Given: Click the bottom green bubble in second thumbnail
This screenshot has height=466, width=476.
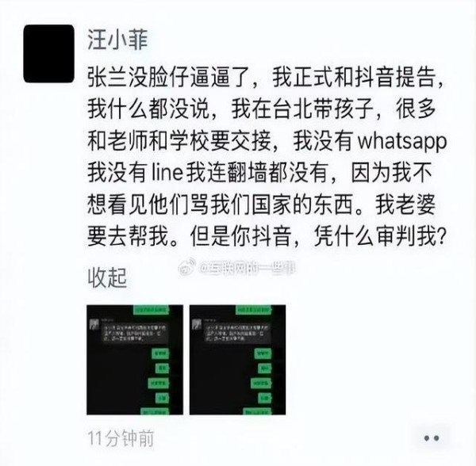Looking at the screenshot, I should point(257,412).
